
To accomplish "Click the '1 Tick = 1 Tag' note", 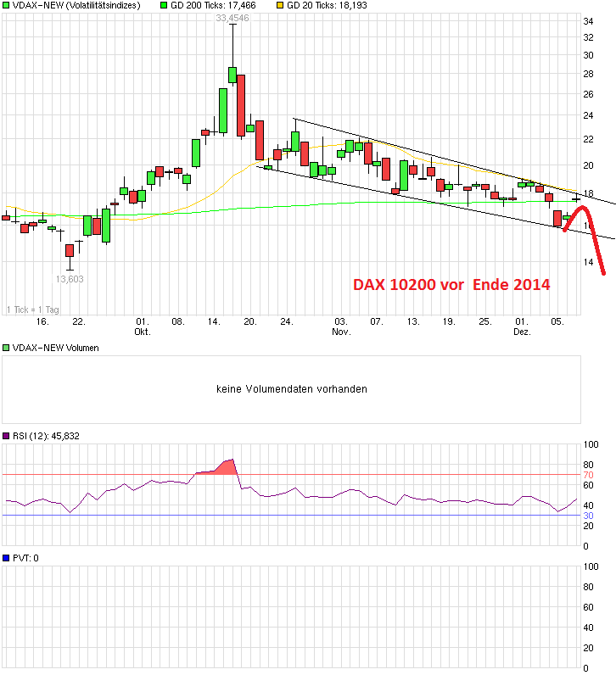I will click(x=33, y=310).
